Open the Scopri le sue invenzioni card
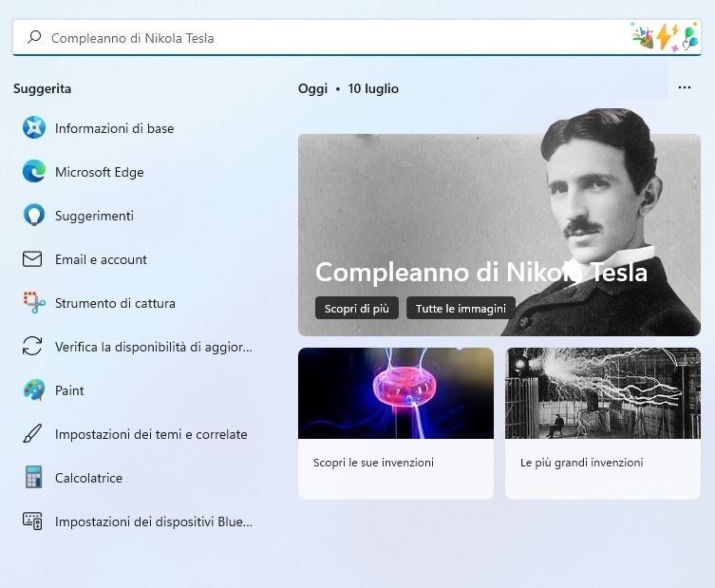The height and width of the screenshot is (588, 715). click(x=396, y=424)
